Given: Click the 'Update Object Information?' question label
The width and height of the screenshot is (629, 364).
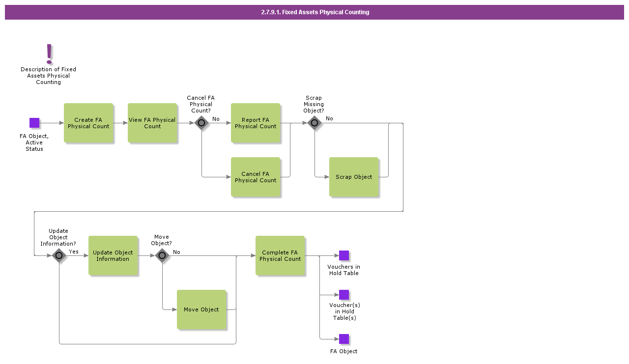Looking at the screenshot, I should coord(58,237).
